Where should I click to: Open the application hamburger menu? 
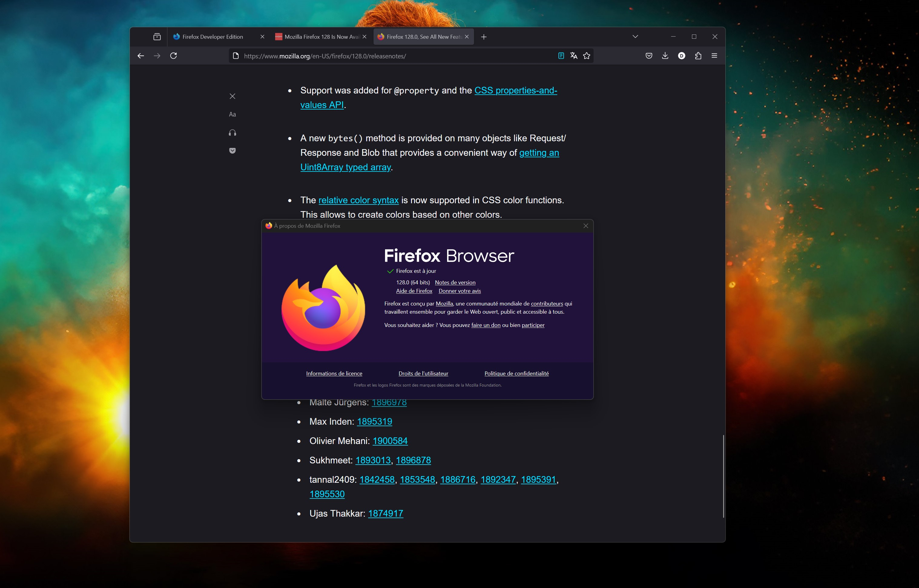(714, 56)
